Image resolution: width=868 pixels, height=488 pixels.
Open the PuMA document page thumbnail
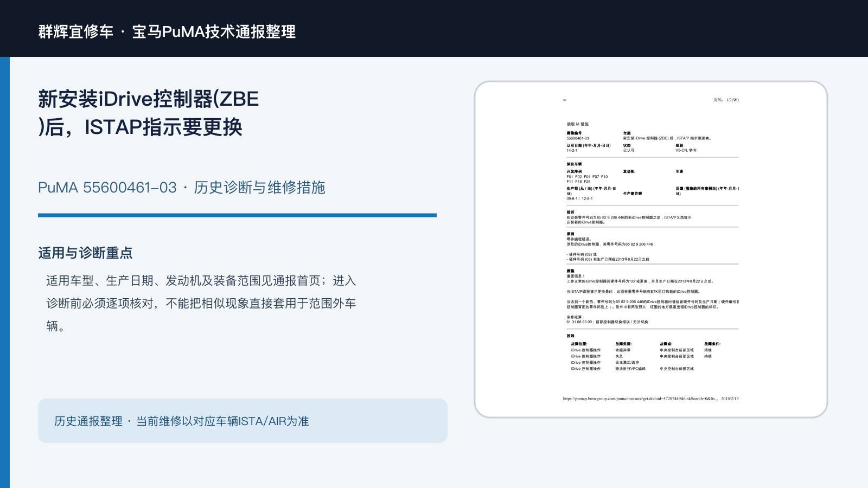pyautogui.click(x=651, y=249)
